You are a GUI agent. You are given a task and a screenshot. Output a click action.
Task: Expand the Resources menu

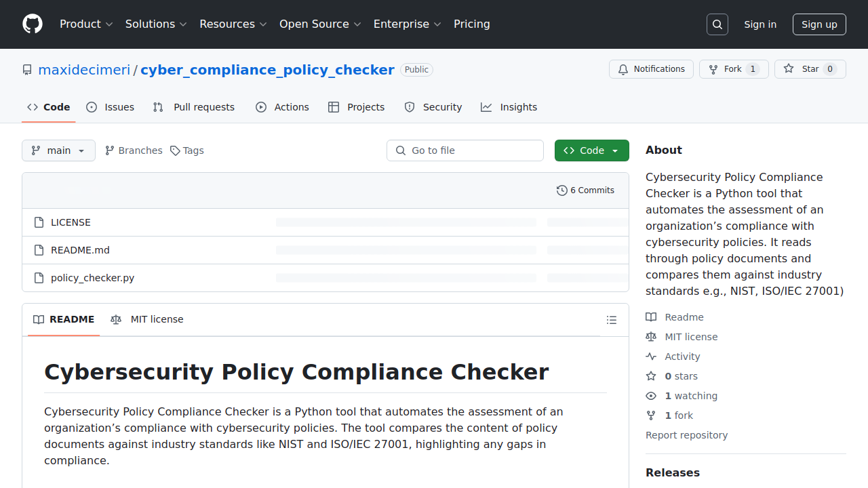233,24
